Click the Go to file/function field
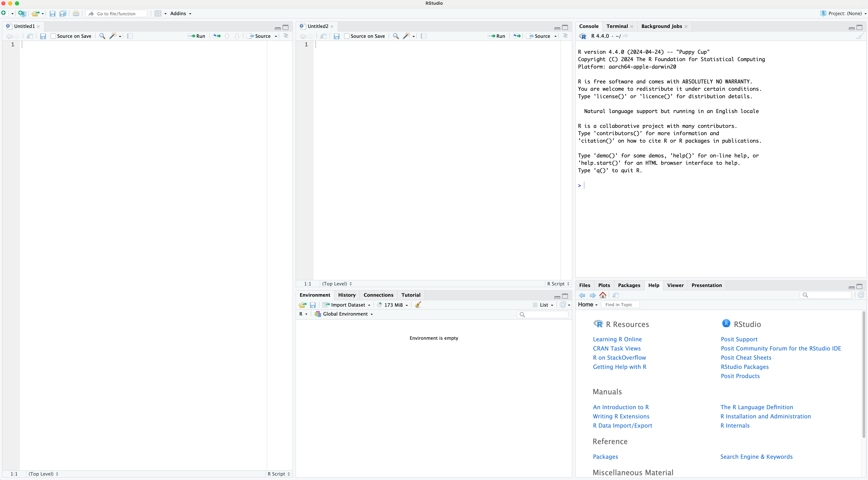The width and height of the screenshot is (868, 480). pos(116,13)
